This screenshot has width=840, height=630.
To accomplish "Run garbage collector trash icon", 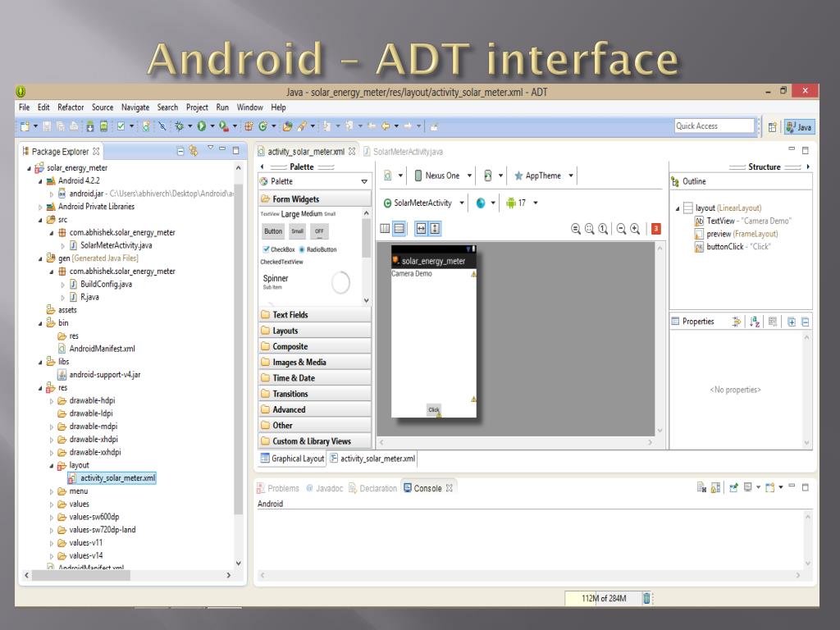I will point(646,598).
